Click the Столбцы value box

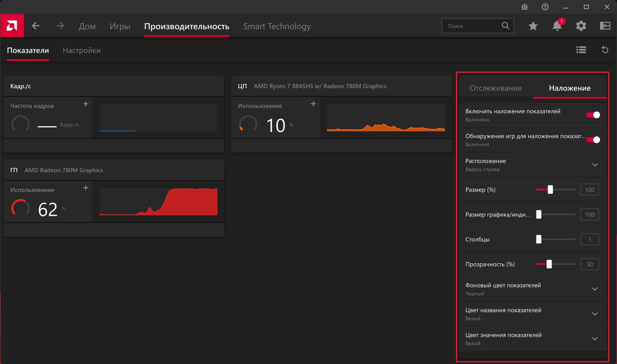[x=590, y=239]
